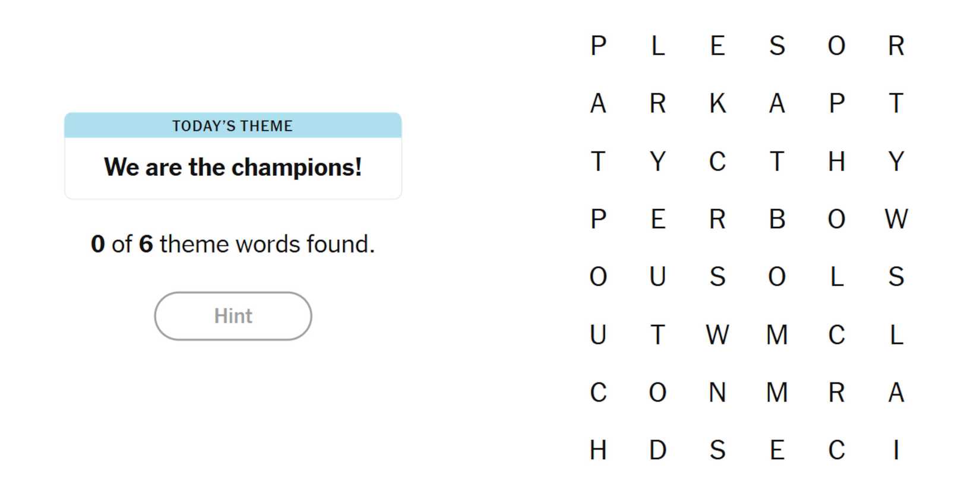This screenshot has width=980, height=490.
Task: Click the "We are the champions!" theme text
Action: [233, 167]
